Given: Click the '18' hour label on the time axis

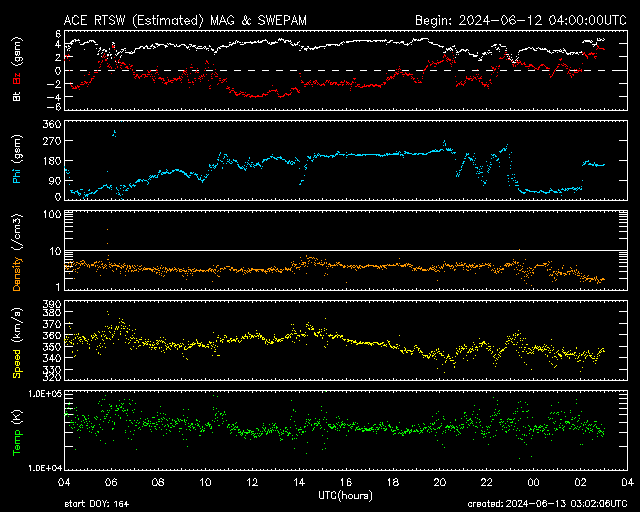Looking at the screenshot, I should pos(393,483).
